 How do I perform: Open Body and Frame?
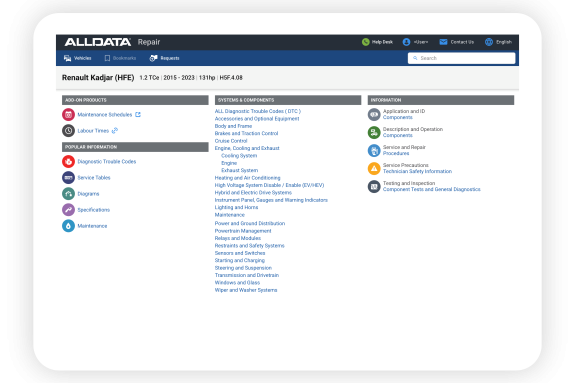pos(233,126)
